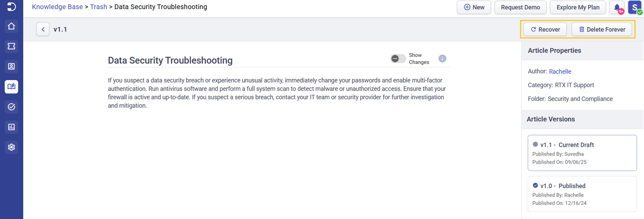Select the v1.1 Current Draft version card
This screenshot has height=219, width=644.
582,153
